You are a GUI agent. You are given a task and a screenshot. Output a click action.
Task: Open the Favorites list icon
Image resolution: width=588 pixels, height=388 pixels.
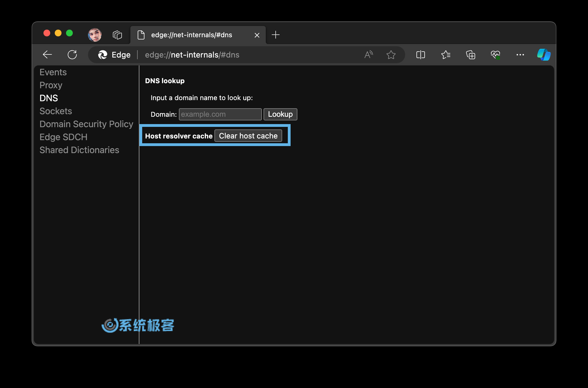click(x=446, y=55)
